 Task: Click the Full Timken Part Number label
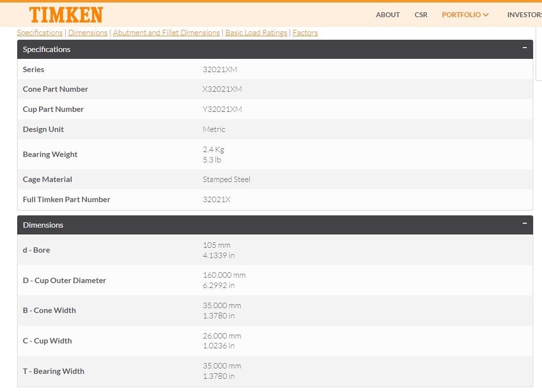[66, 200]
